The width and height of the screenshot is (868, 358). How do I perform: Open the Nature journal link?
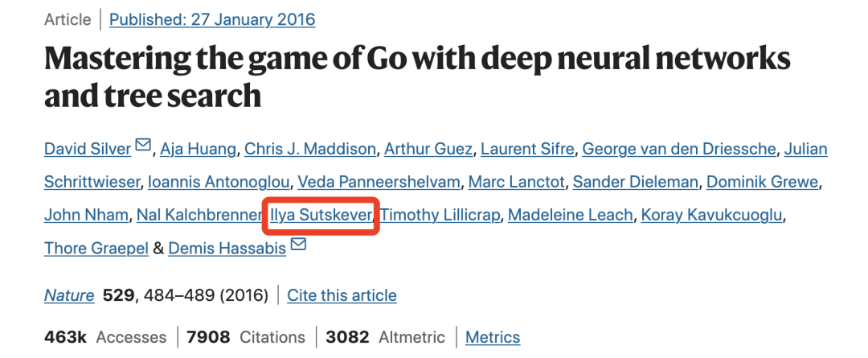pos(69,294)
